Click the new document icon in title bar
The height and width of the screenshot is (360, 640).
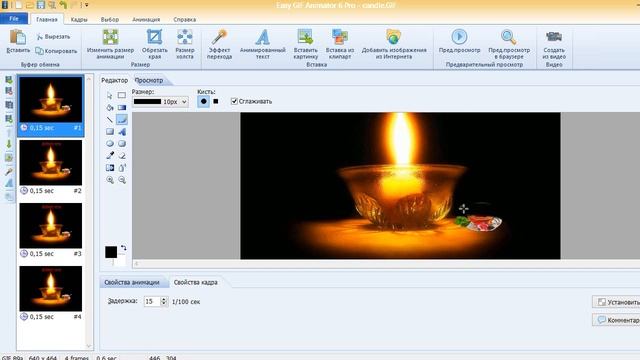(x=19, y=5)
